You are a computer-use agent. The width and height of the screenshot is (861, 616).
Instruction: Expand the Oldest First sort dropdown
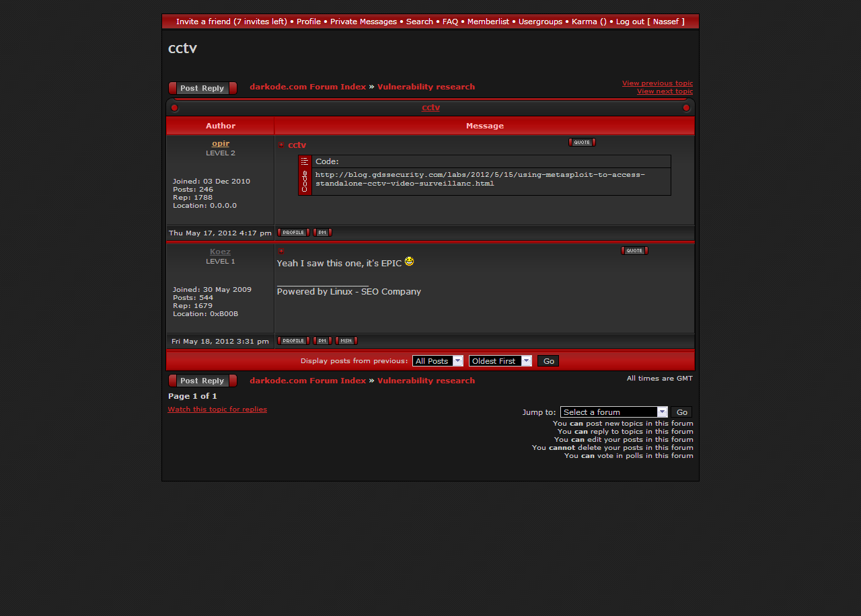click(500, 361)
